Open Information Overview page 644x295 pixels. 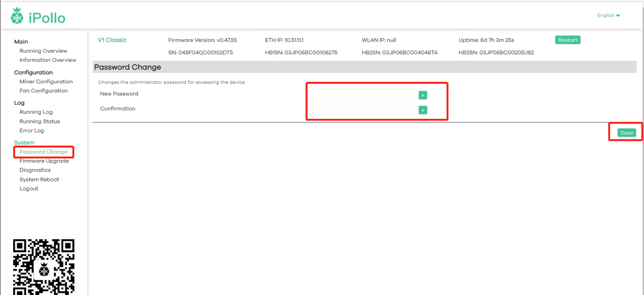coord(48,60)
